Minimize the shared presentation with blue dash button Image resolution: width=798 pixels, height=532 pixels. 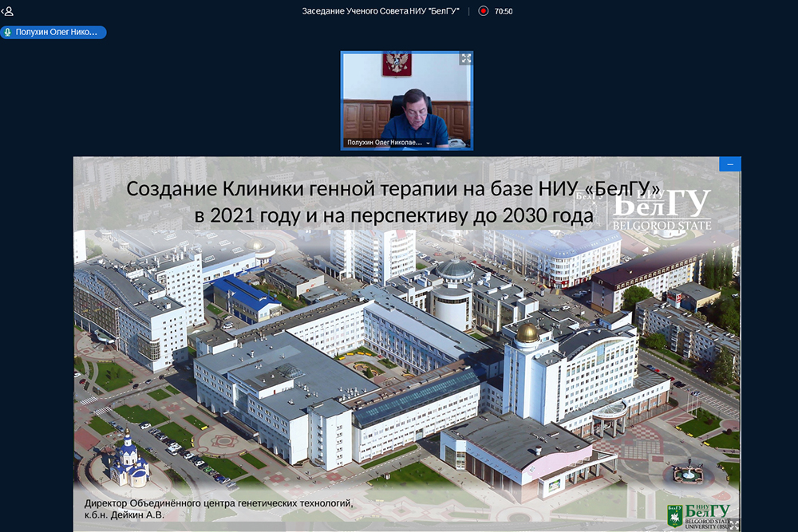[730, 164]
